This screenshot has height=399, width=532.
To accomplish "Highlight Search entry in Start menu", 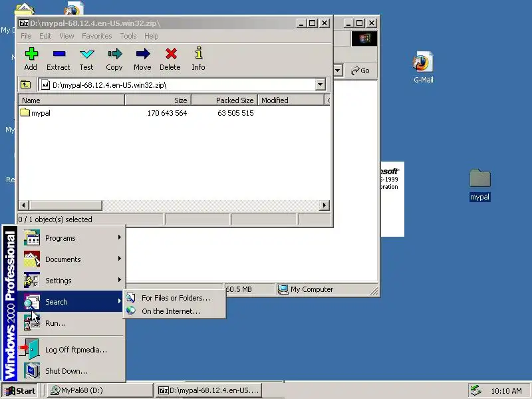I will 72,302.
